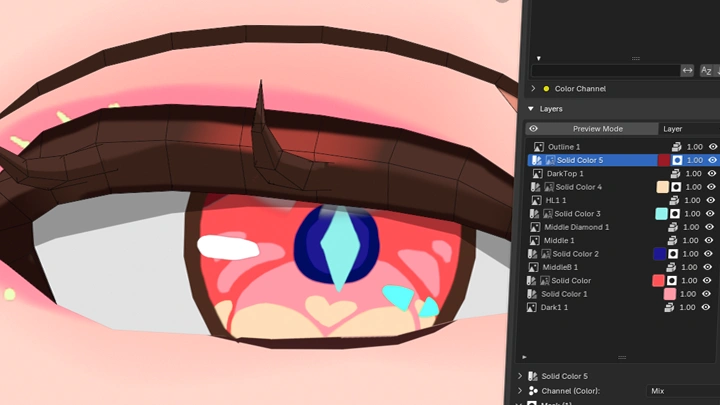Open the pink swatch of Solid Color 1

tap(669, 294)
